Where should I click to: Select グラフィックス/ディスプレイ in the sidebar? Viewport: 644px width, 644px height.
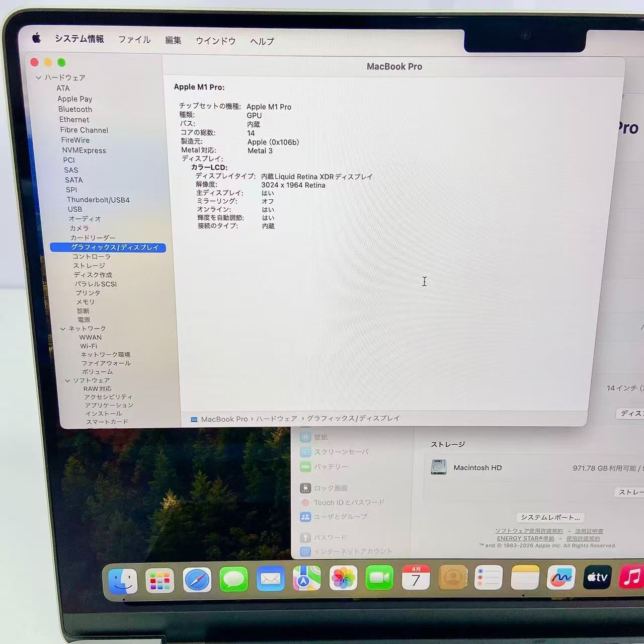[x=108, y=247]
